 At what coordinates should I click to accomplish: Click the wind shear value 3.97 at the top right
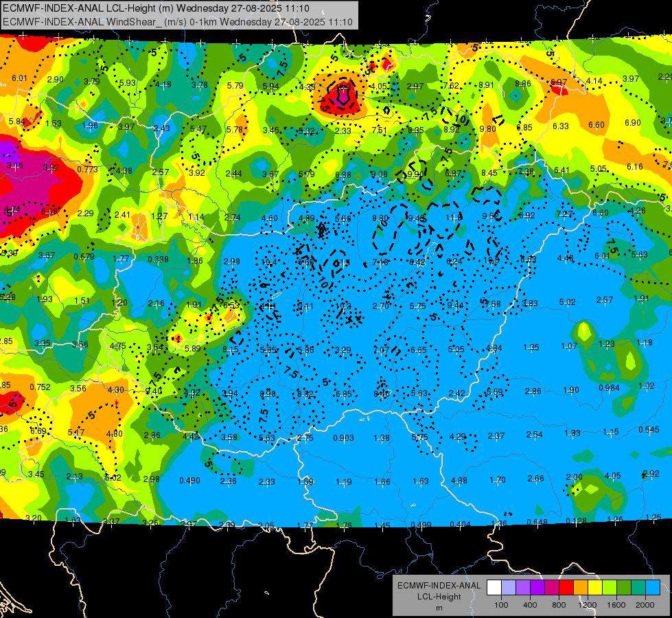(631, 79)
